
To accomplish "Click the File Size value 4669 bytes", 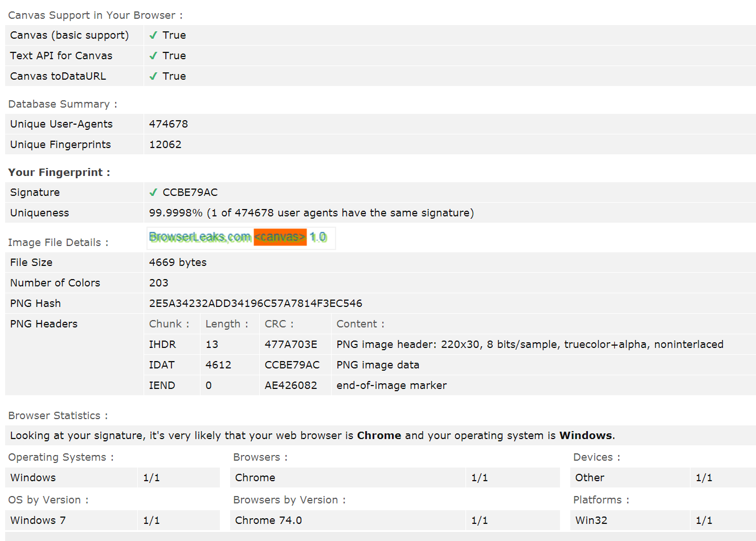I will tap(178, 263).
